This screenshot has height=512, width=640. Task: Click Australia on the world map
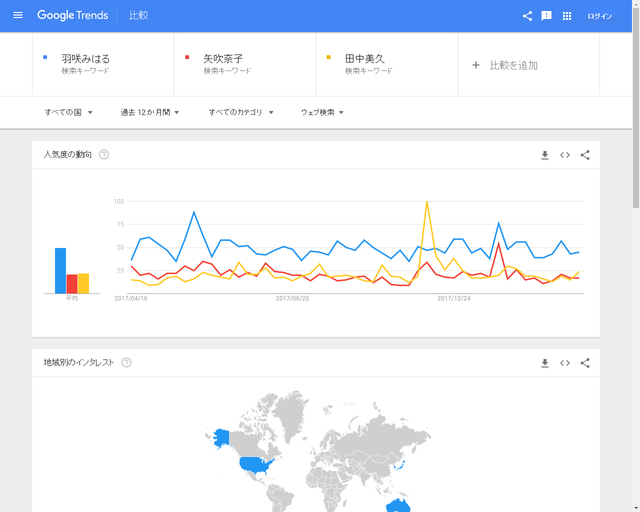tap(398, 505)
